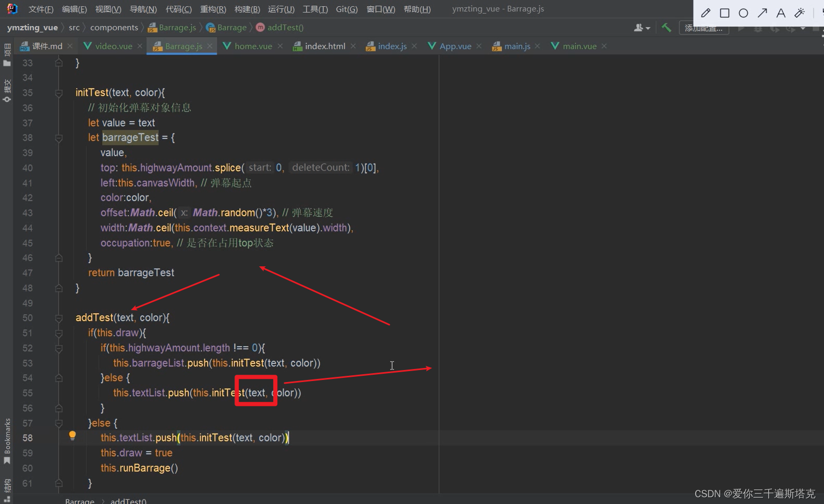Click Barrage in bottom breadcrumb bar
The height and width of the screenshot is (504, 824).
point(80,501)
